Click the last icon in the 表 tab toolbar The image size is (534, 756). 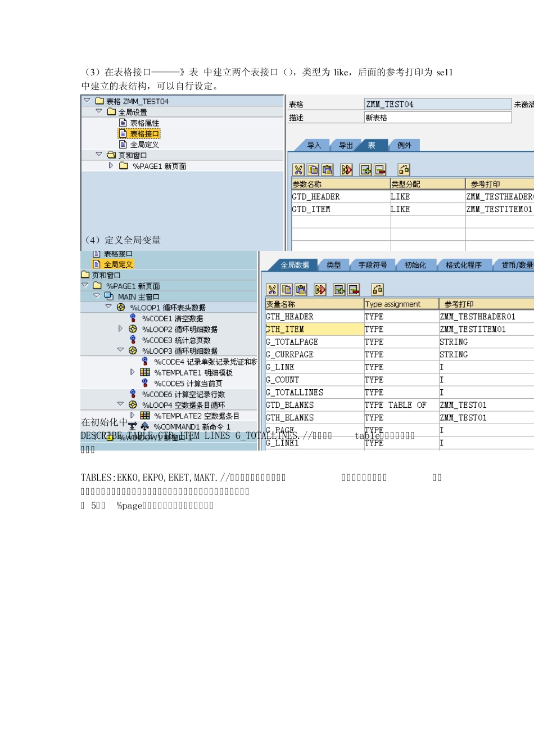(404, 170)
